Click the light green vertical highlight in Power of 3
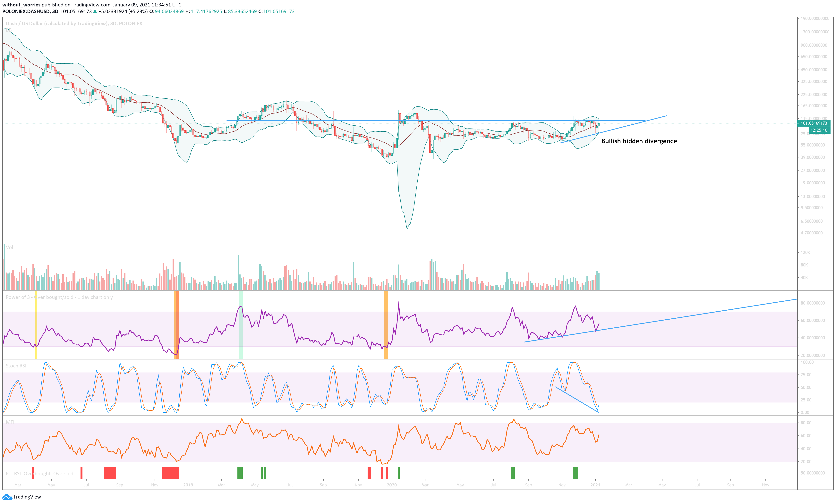This screenshot has height=504, width=836. tap(241, 325)
